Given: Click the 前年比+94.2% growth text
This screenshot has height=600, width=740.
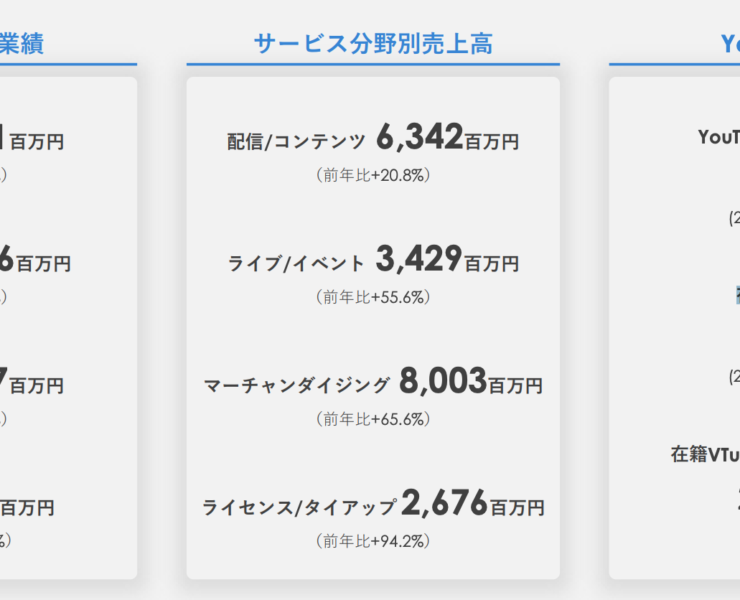Looking at the screenshot, I should (x=372, y=541).
